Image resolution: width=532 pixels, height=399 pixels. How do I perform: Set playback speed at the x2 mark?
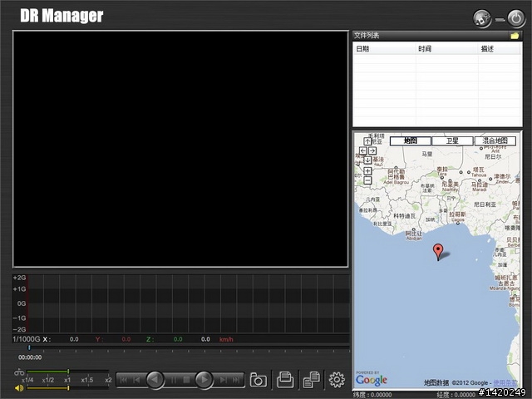coord(108,380)
